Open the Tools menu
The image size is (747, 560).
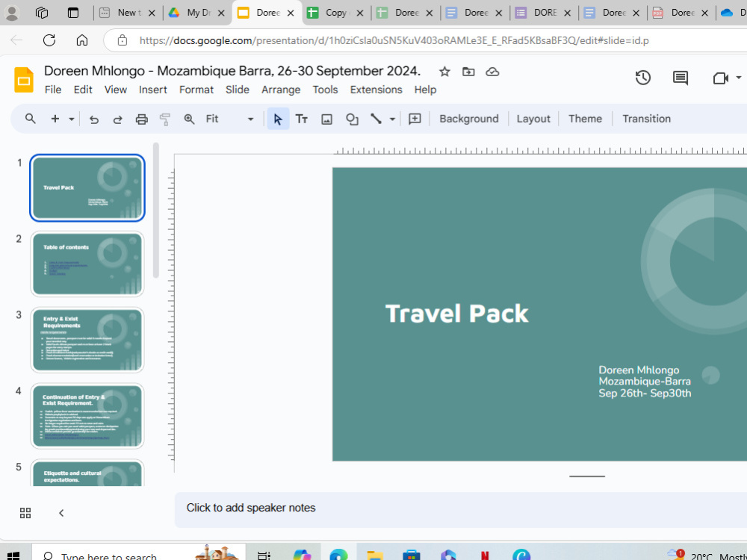326,90
